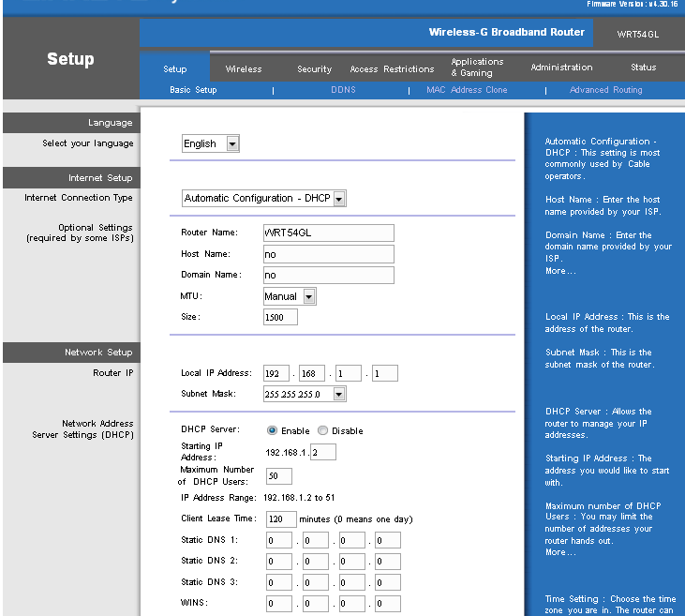
Task: Switch to the Administration tab
Action: coord(561,68)
